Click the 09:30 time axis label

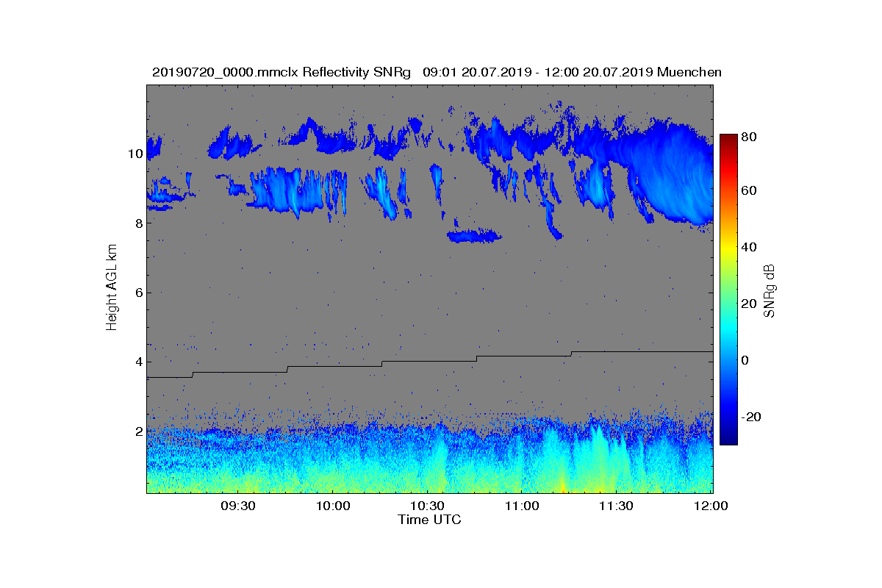point(238,506)
